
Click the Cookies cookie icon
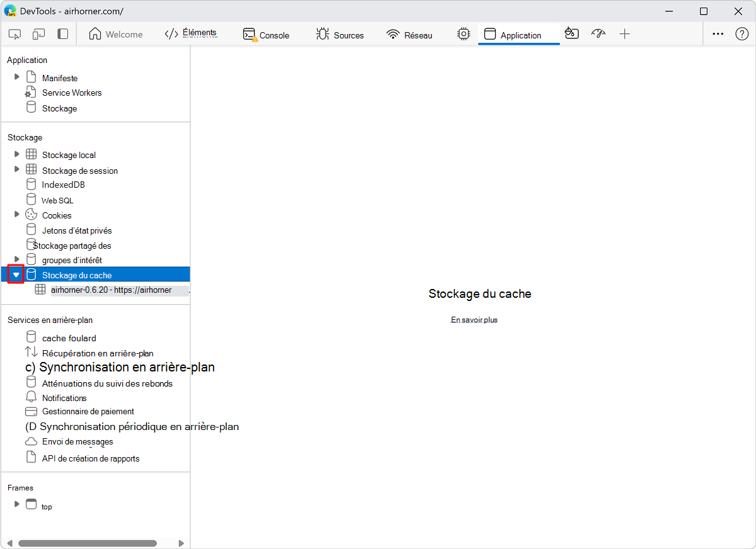point(31,215)
